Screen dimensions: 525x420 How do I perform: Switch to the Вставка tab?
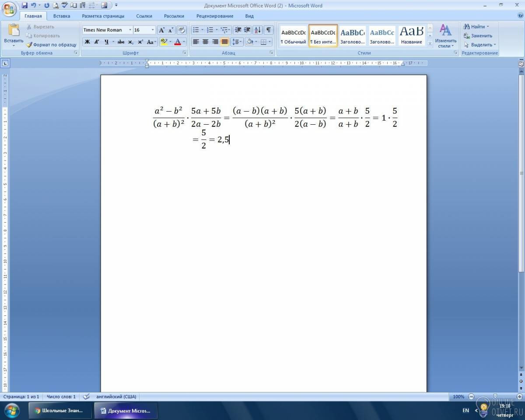click(62, 16)
